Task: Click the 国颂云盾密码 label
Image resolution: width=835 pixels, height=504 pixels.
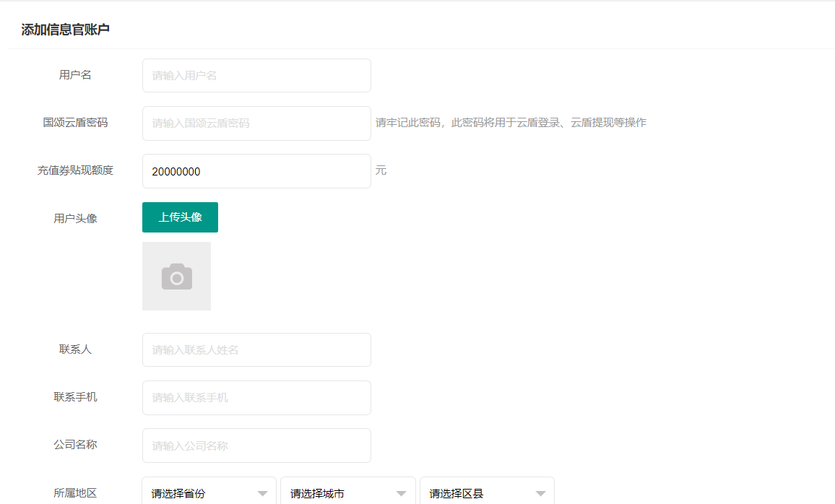Action: (x=75, y=123)
